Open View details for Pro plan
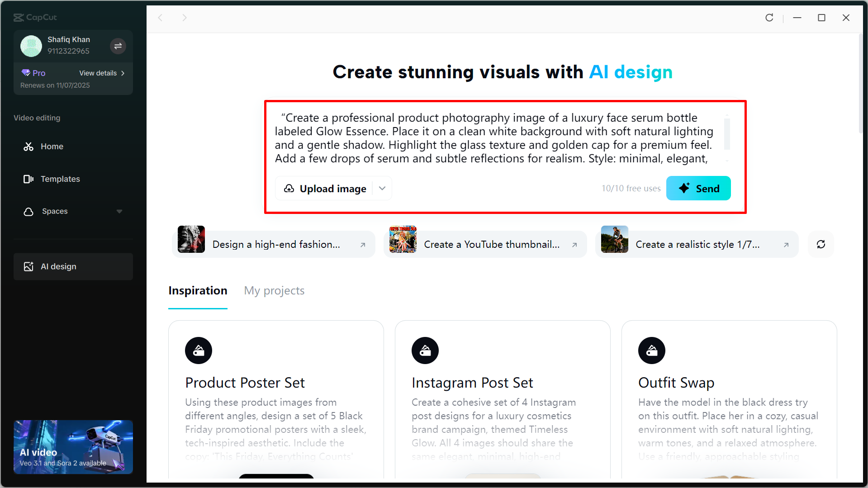This screenshot has width=868, height=488. tap(102, 73)
